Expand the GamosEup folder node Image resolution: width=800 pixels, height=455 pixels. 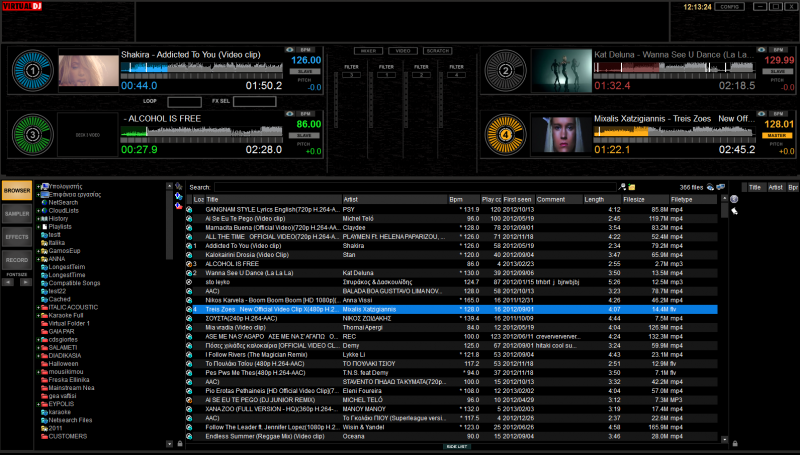click(38, 251)
